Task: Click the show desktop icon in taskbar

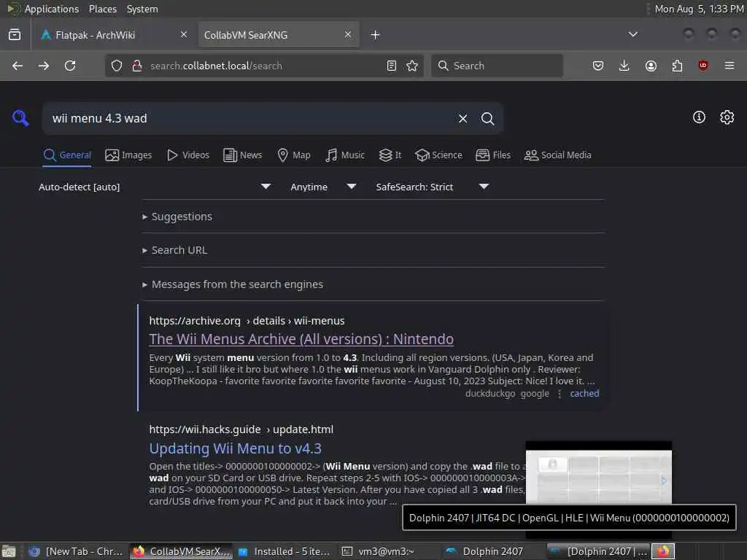Action: click(x=9, y=551)
